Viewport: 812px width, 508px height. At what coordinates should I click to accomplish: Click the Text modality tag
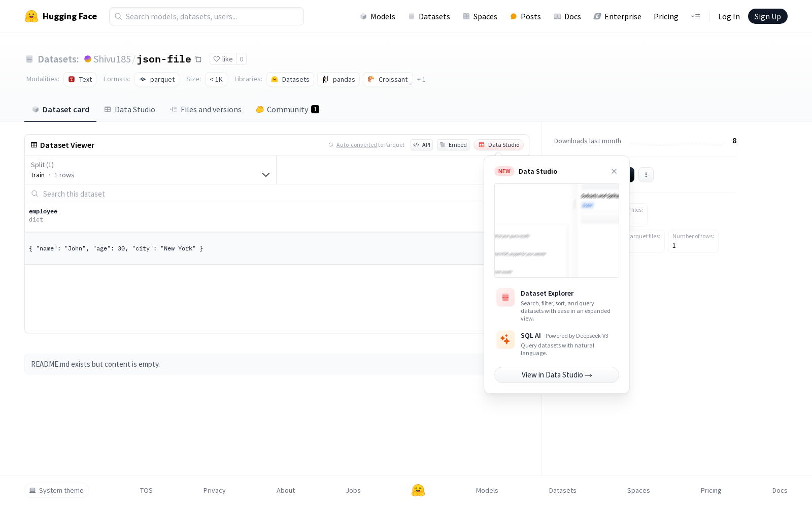click(x=80, y=79)
